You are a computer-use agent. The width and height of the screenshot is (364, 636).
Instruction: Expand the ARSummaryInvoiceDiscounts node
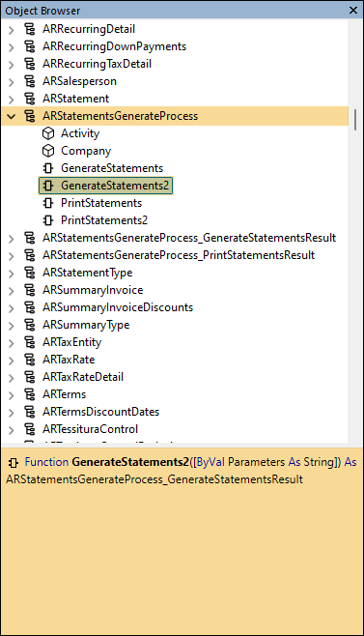pyautogui.click(x=12, y=308)
